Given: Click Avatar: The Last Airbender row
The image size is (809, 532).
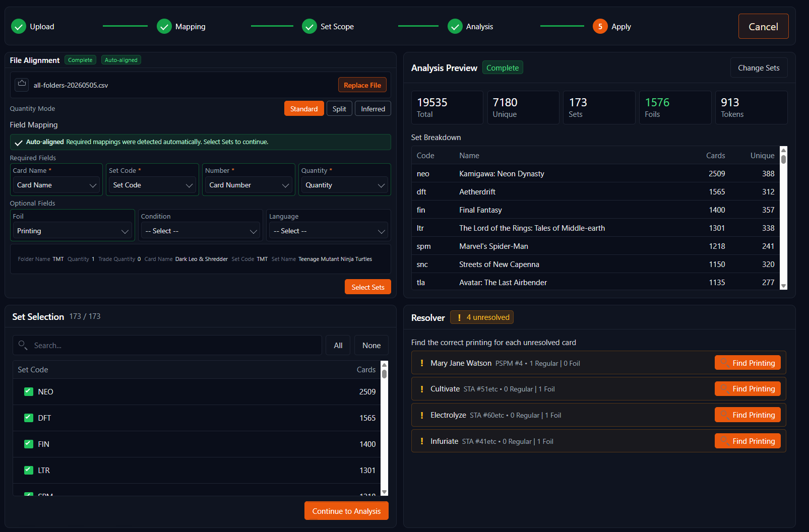Looking at the screenshot, I should [595, 282].
